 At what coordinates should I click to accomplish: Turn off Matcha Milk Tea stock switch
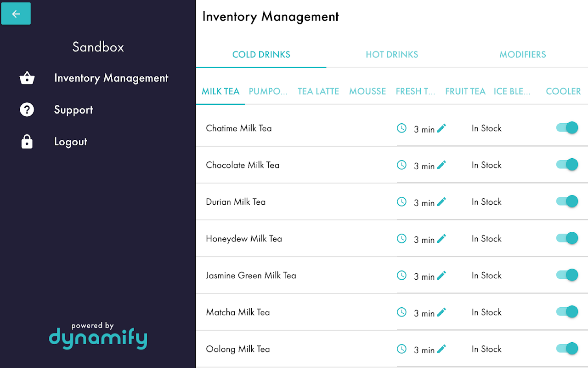point(567,312)
